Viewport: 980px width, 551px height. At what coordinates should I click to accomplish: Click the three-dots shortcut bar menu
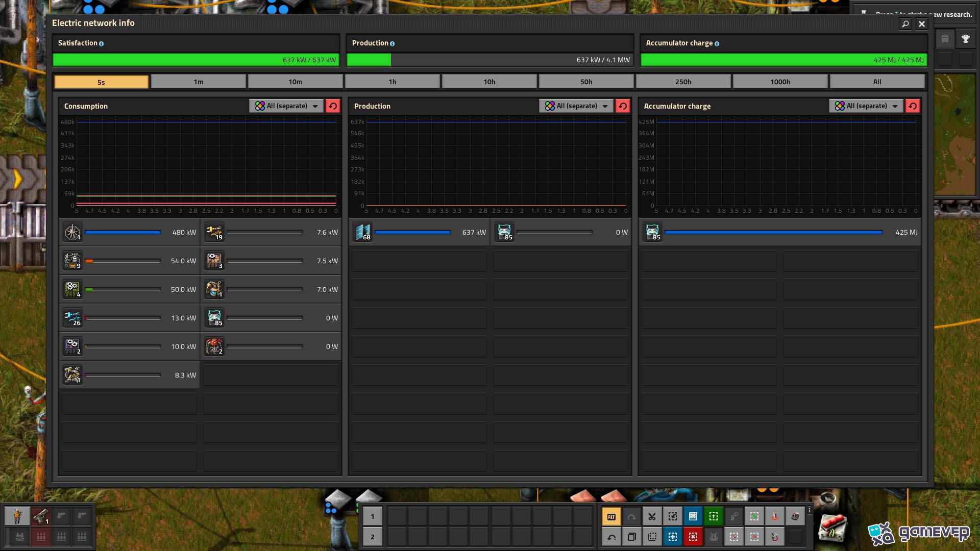(x=809, y=510)
